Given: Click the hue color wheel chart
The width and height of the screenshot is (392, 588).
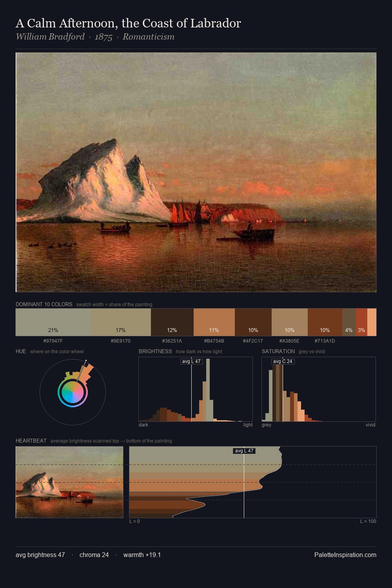Looking at the screenshot, I should click(x=73, y=392).
